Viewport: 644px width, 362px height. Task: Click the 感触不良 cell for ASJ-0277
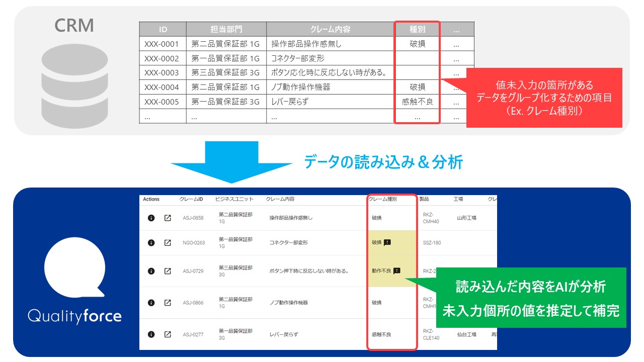click(x=381, y=334)
